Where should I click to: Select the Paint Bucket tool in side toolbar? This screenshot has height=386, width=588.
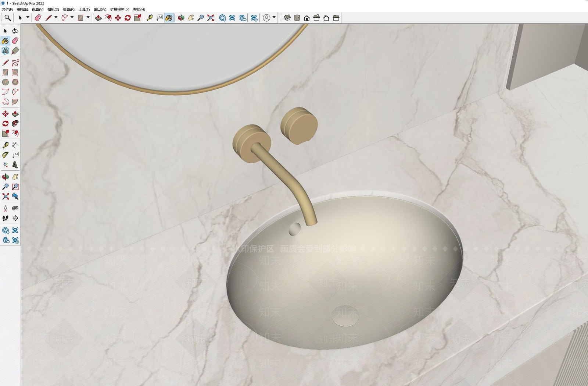[6, 41]
